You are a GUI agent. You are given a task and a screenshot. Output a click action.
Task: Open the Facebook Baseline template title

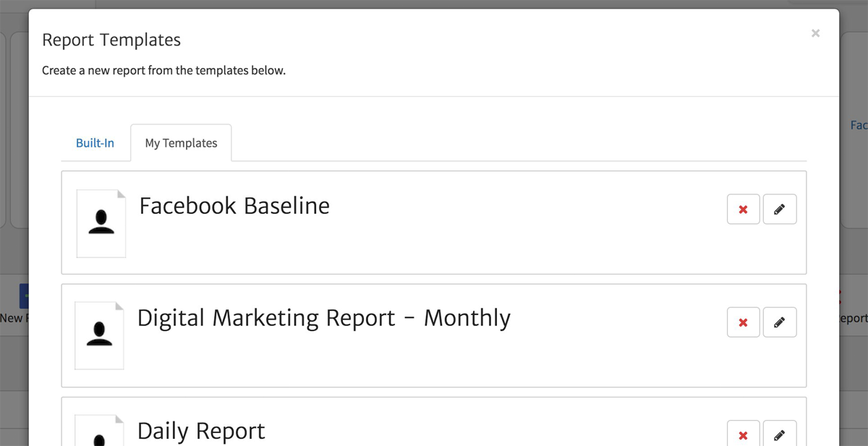[x=234, y=206]
